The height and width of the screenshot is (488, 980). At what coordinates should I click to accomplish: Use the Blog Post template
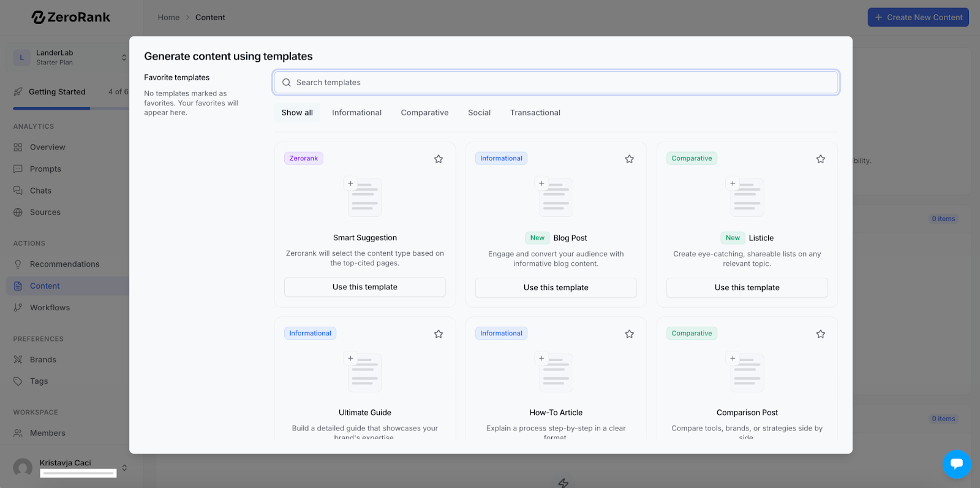556,288
